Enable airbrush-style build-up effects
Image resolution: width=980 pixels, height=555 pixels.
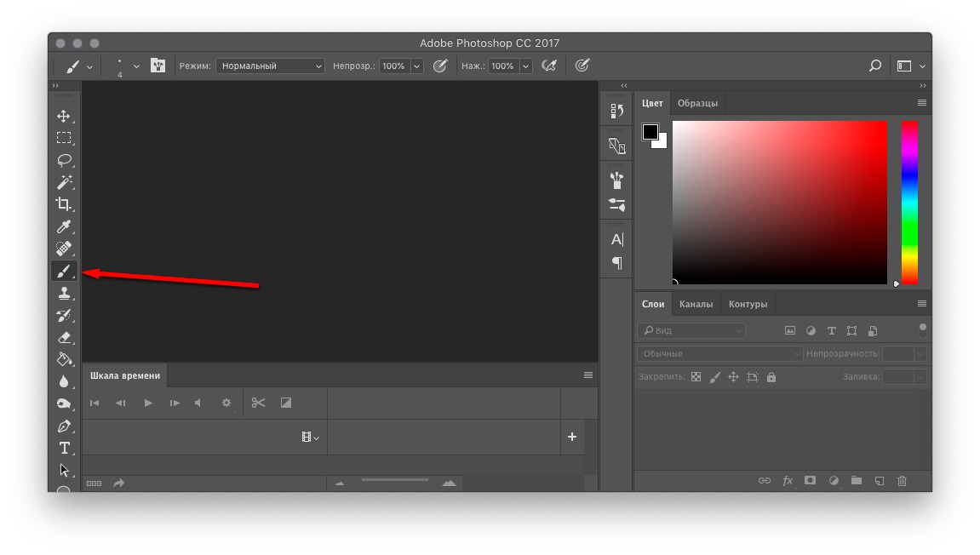tap(549, 66)
